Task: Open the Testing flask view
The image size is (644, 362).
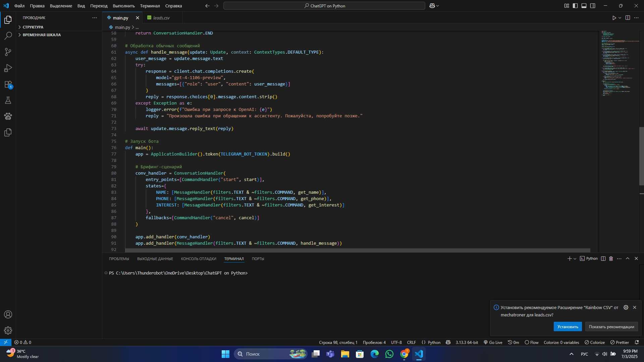Action: pyautogui.click(x=8, y=100)
